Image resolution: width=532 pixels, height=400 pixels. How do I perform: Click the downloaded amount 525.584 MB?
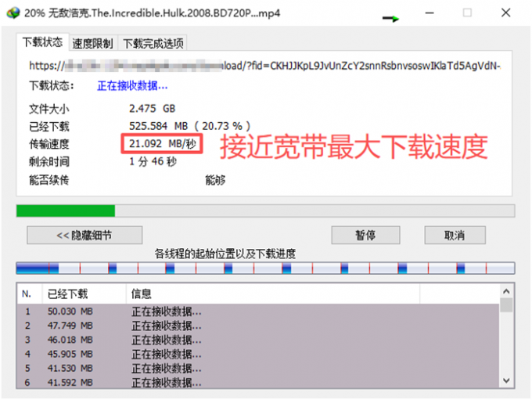point(159,126)
